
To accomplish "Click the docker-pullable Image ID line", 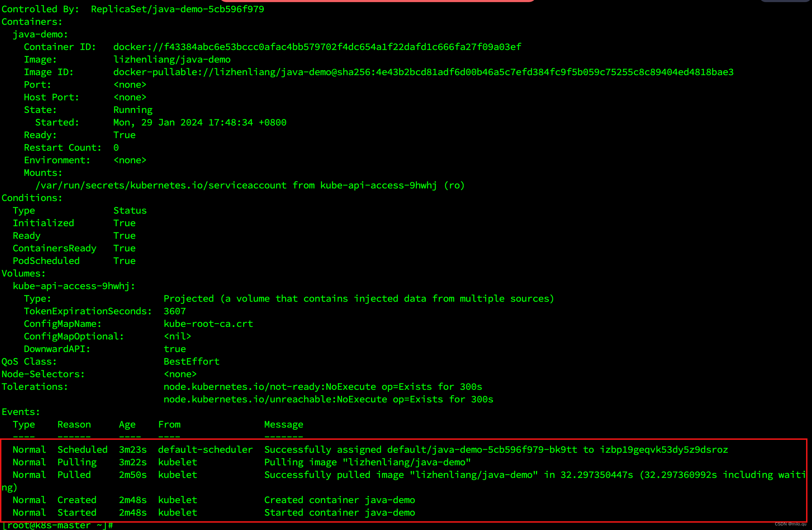I will 423,72.
